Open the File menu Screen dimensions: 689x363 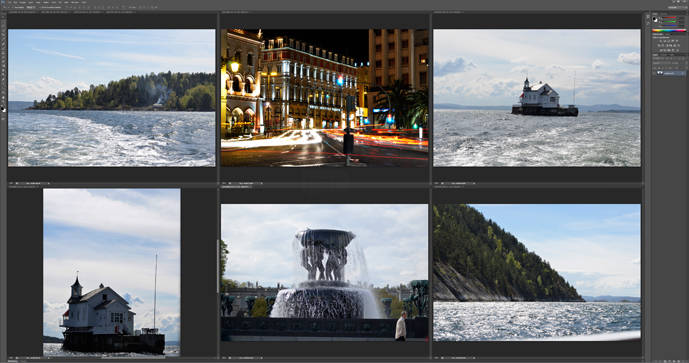11,2
